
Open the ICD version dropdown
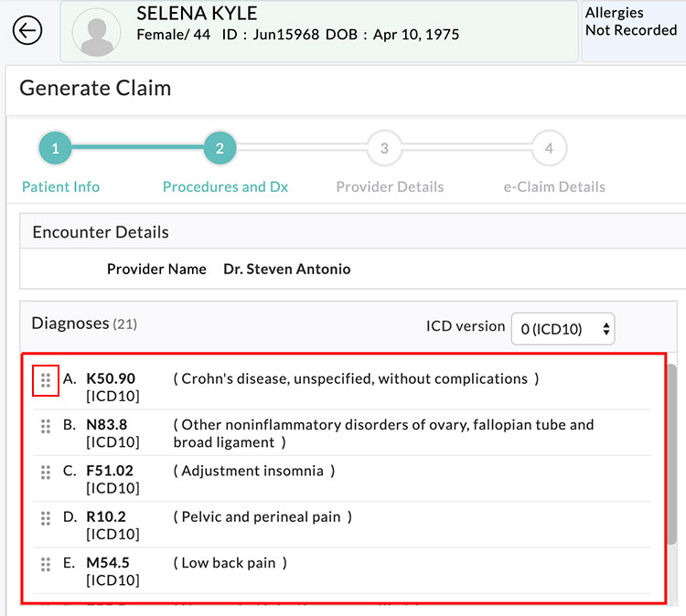point(563,329)
